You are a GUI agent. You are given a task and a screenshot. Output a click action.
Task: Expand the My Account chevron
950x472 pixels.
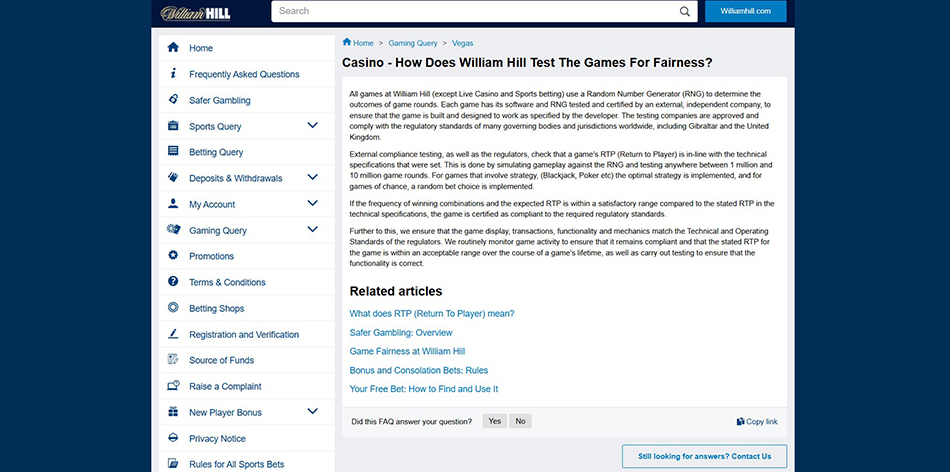pyautogui.click(x=313, y=204)
